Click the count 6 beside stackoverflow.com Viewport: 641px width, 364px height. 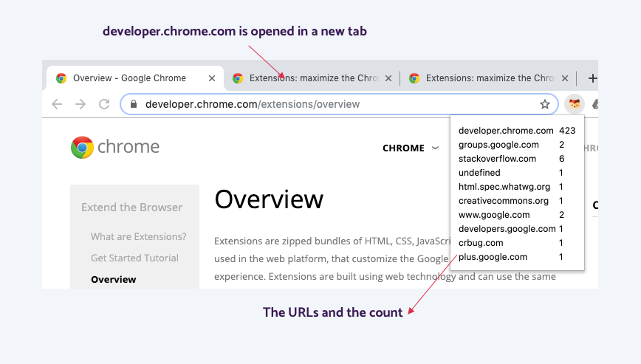coord(562,159)
